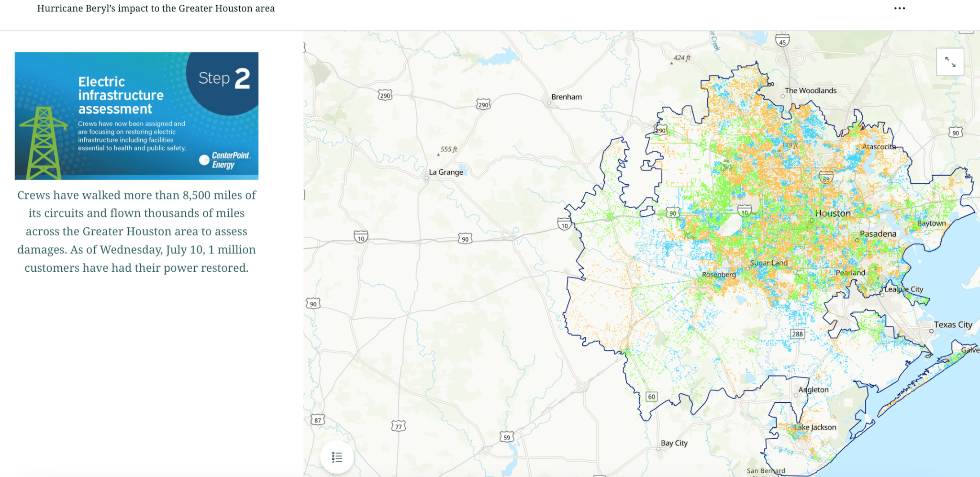Click the Interstate 45 highway shield
Screen dimensions: 980x477
[782, 41]
